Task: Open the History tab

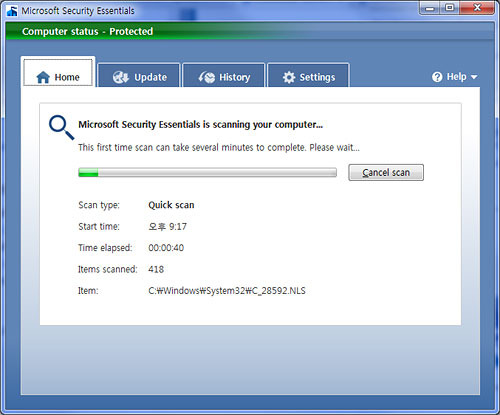Action: [224, 75]
